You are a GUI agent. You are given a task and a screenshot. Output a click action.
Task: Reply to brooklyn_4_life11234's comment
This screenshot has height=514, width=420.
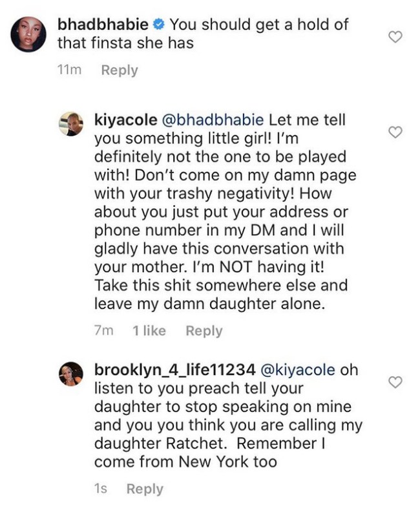pos(145,489)
